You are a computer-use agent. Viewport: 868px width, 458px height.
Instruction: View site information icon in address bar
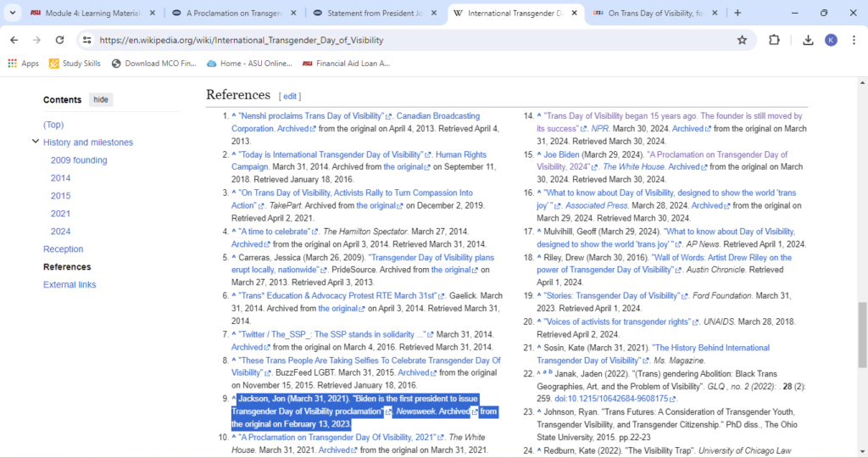pyautogui.click(x=87, y=40)
